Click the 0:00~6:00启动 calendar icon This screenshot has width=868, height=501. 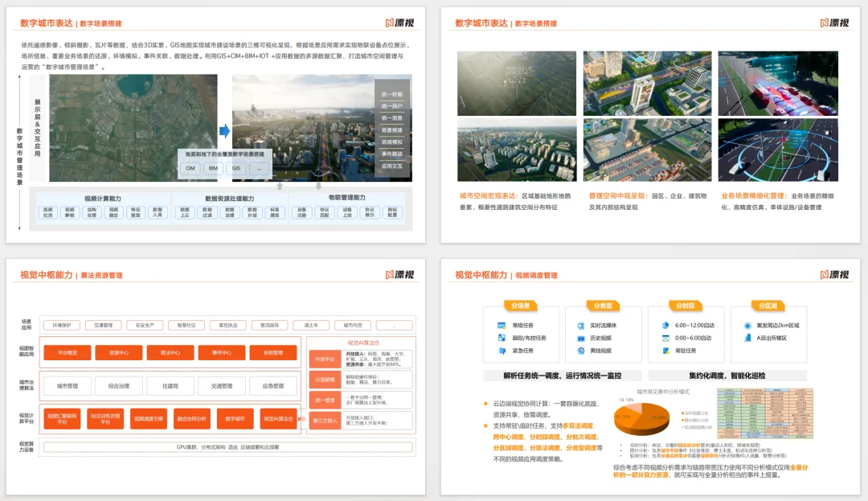click(x=665, y=338)
